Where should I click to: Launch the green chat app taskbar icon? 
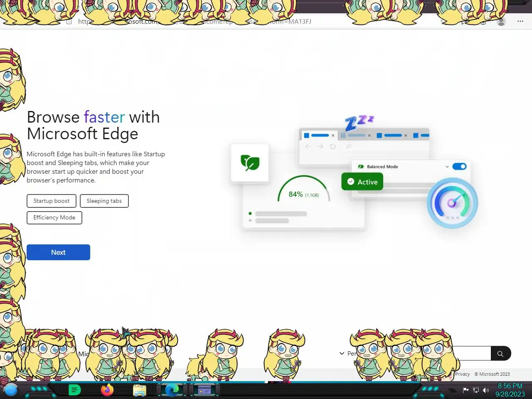coord(74,390)
